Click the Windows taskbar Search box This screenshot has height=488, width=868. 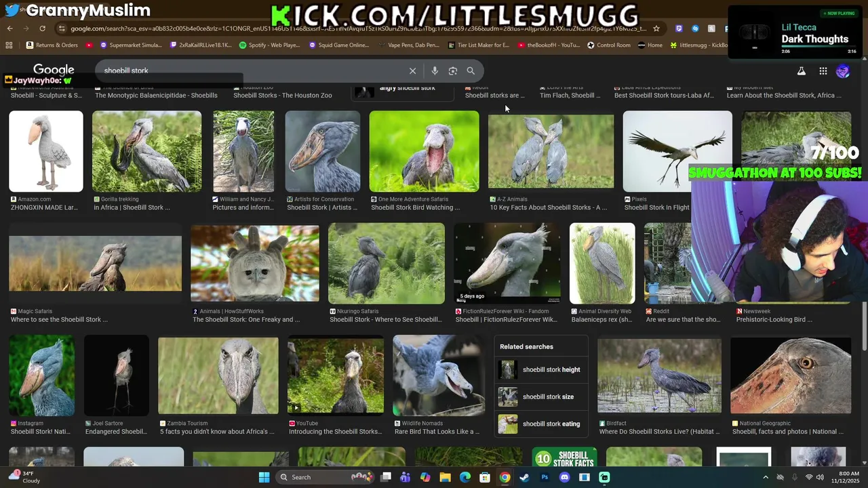[x=324, y=477]
